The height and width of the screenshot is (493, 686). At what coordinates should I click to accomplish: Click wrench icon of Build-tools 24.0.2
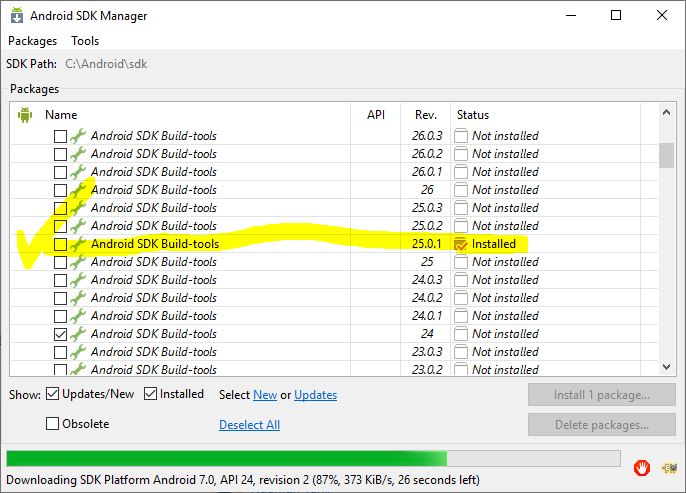coord(78,298)
